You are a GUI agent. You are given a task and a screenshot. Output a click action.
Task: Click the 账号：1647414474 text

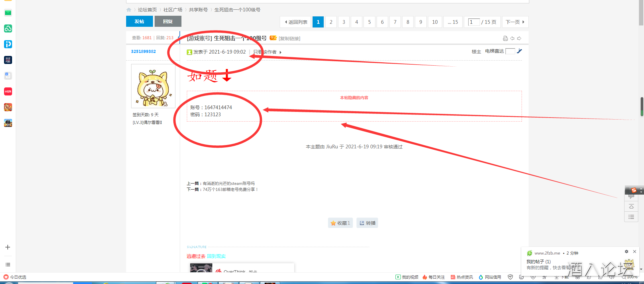[x=211, y=108]
